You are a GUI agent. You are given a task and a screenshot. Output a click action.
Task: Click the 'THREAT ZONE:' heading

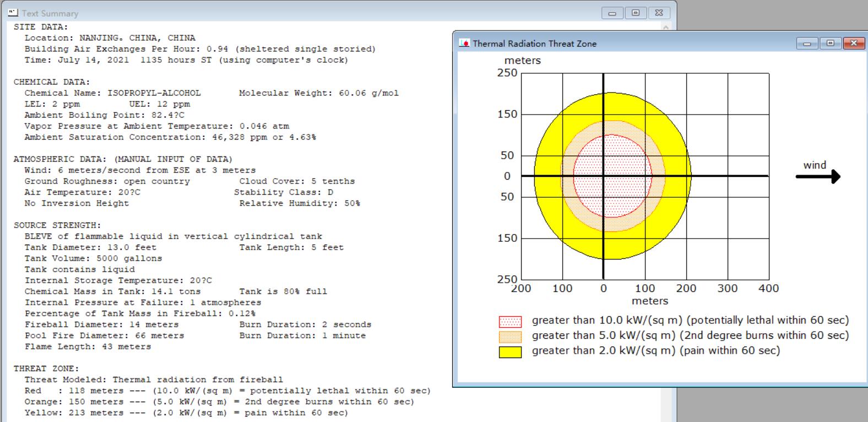click(x=46, y=369)
